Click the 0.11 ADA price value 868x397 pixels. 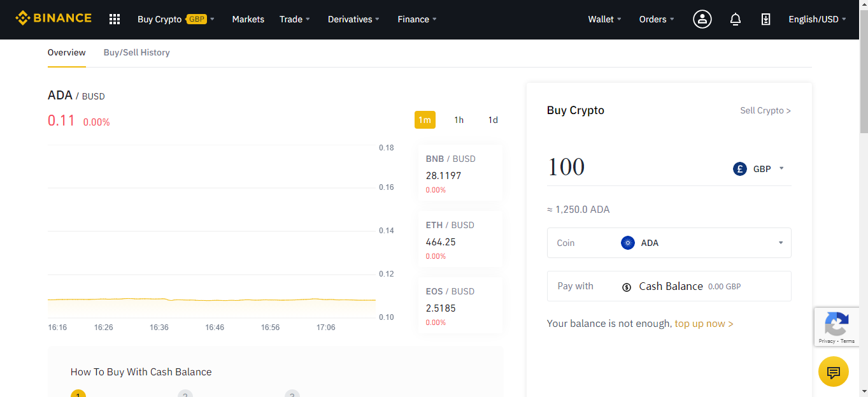click(x=62, y=120)
